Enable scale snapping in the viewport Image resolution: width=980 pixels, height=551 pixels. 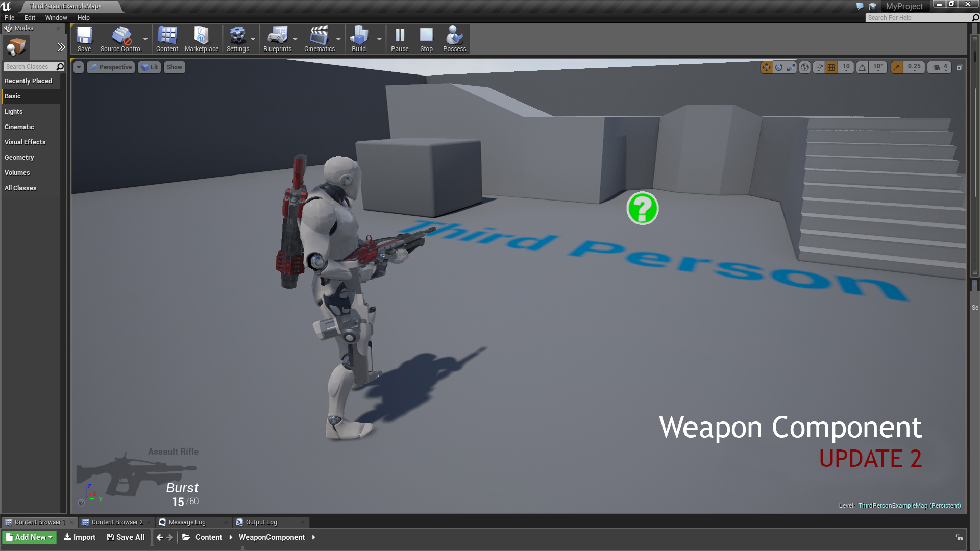(x=897, y=67)
